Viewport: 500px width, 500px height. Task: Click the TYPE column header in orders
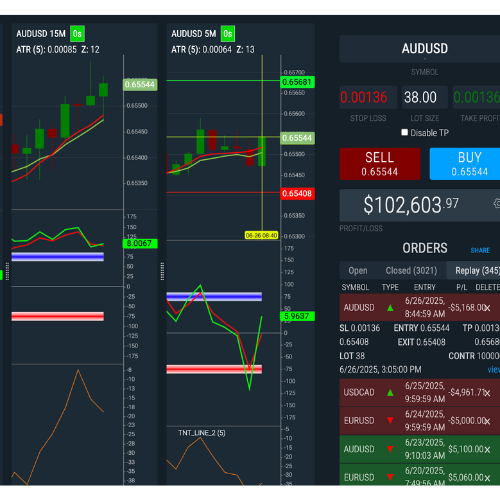pyautogui.click(x=390, y=287)
